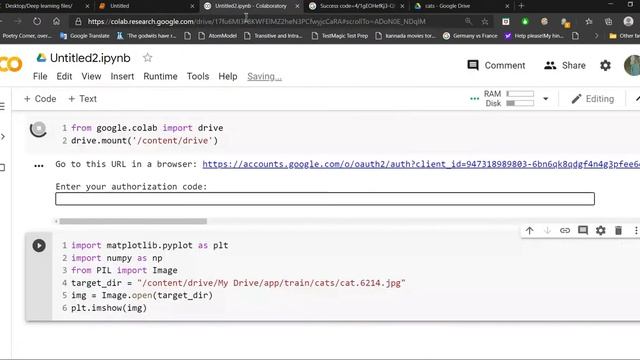Open the Comment button
The height and width of the screenshot is (360, 640).
(496, 65)
